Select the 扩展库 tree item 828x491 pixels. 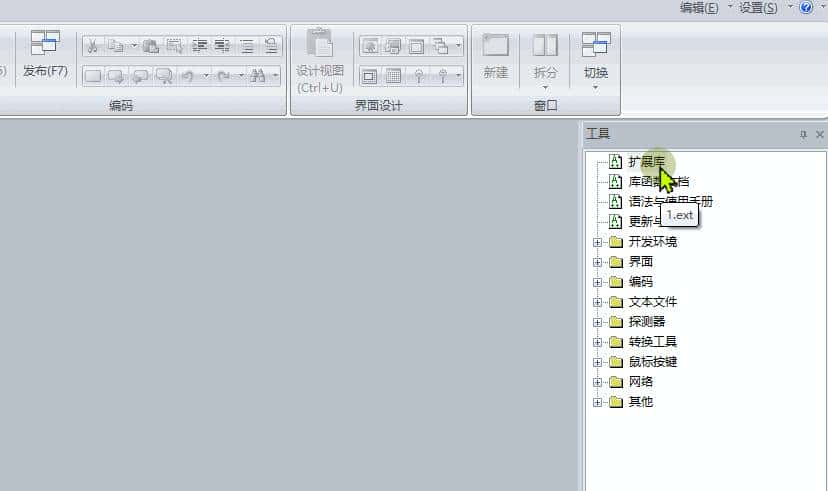click(646, 162)
